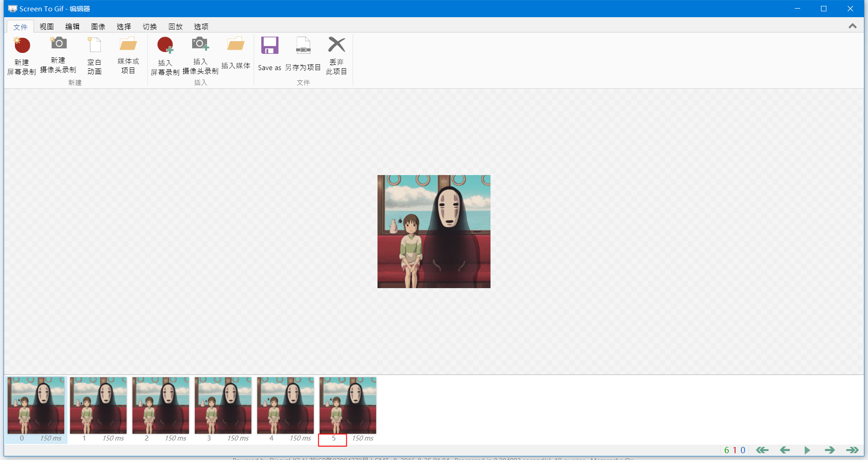Click the green frame count number 6
This screenshot has height=460, width=868.
click(726, 450)
